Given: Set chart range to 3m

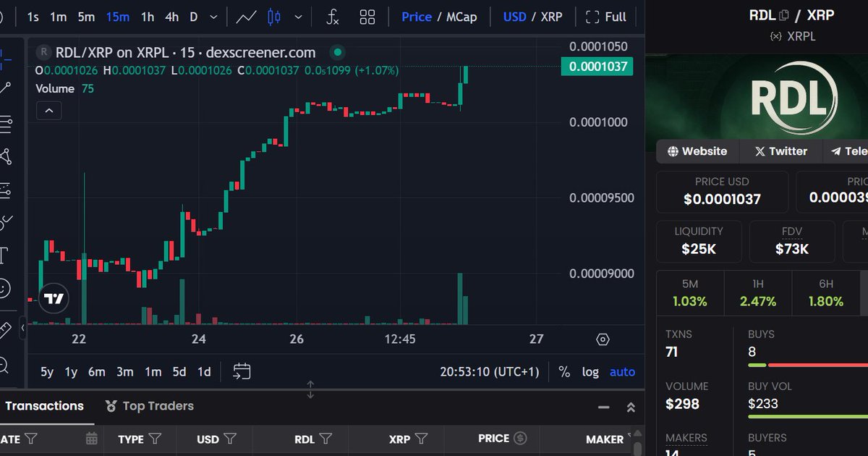Looking at the screenshot, I should (x=125, y=372).
